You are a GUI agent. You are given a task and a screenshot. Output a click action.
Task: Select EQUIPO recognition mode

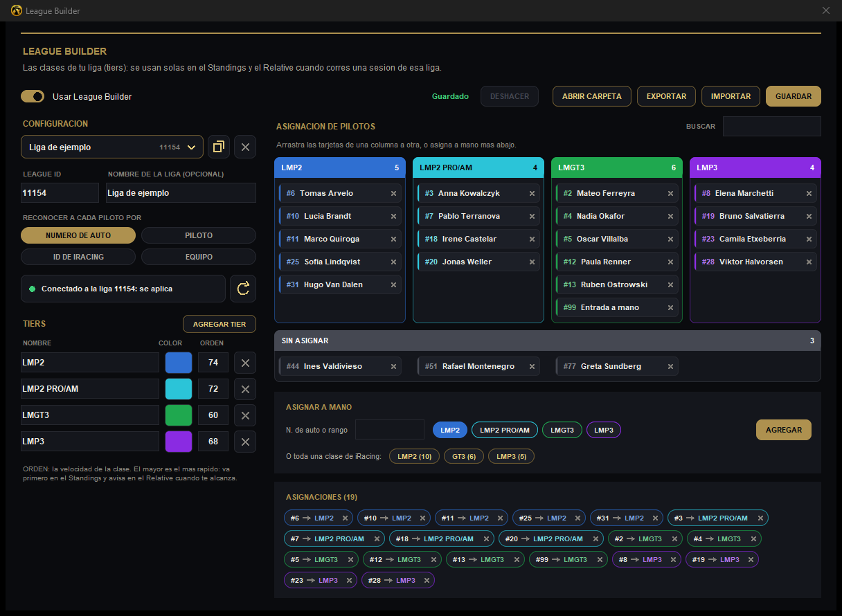199,257
